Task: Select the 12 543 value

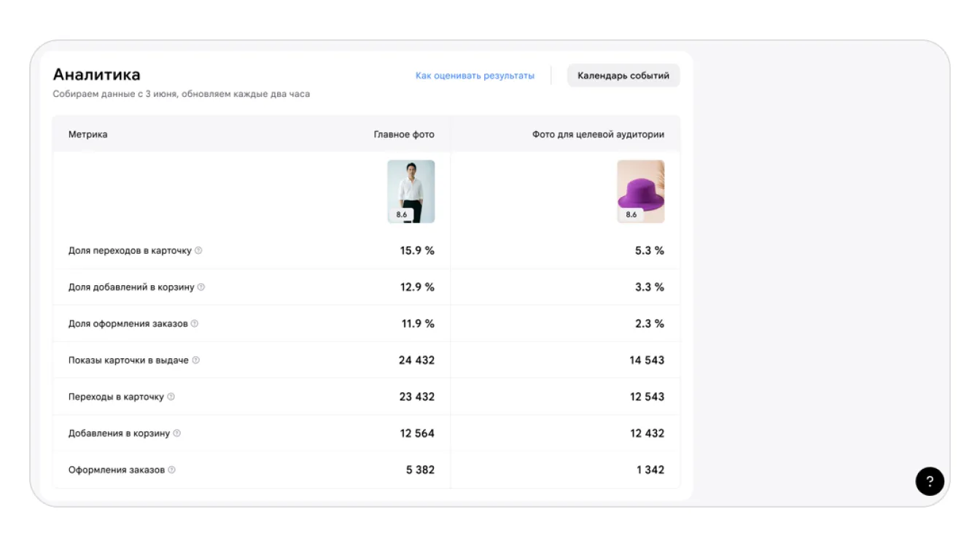Action: point(647,397)
